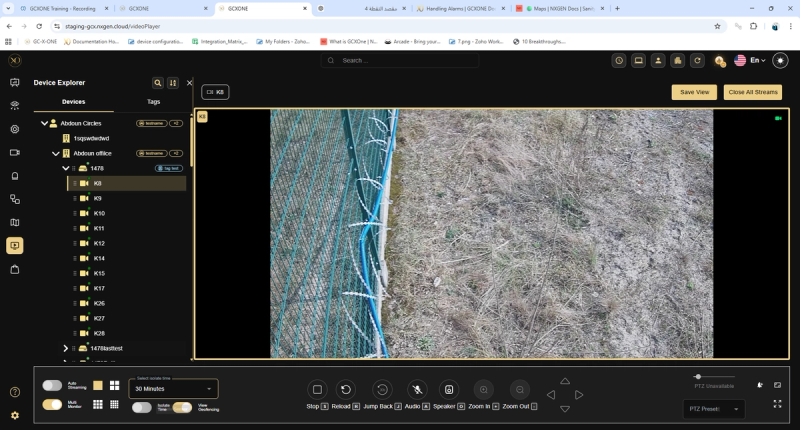
Task: Switch to Handling Alarms browser tab
Action: (461, 9)
